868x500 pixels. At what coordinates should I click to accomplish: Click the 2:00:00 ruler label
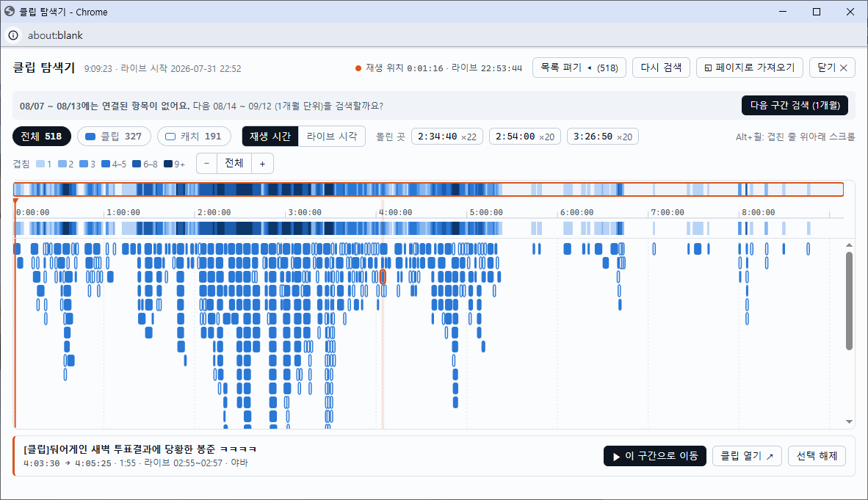(214, 213)
